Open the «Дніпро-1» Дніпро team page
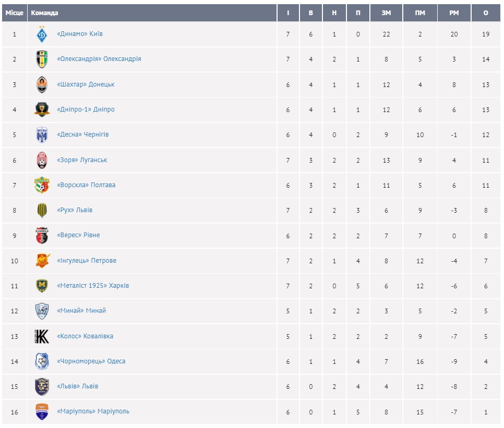The image size is (504, 428). point(86,109)
